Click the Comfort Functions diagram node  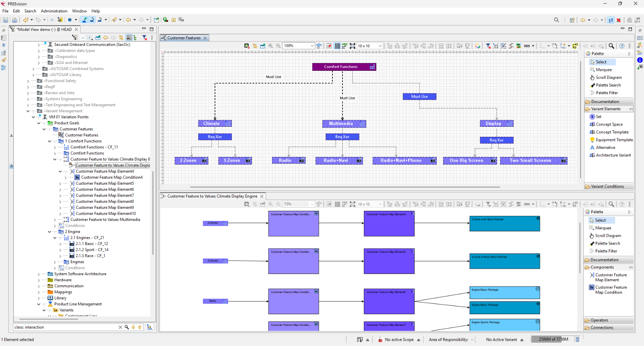click(x=344, y=67)
